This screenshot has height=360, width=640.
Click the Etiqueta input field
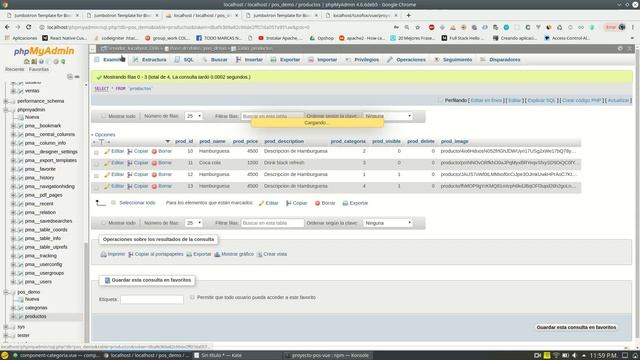(152, 299)
